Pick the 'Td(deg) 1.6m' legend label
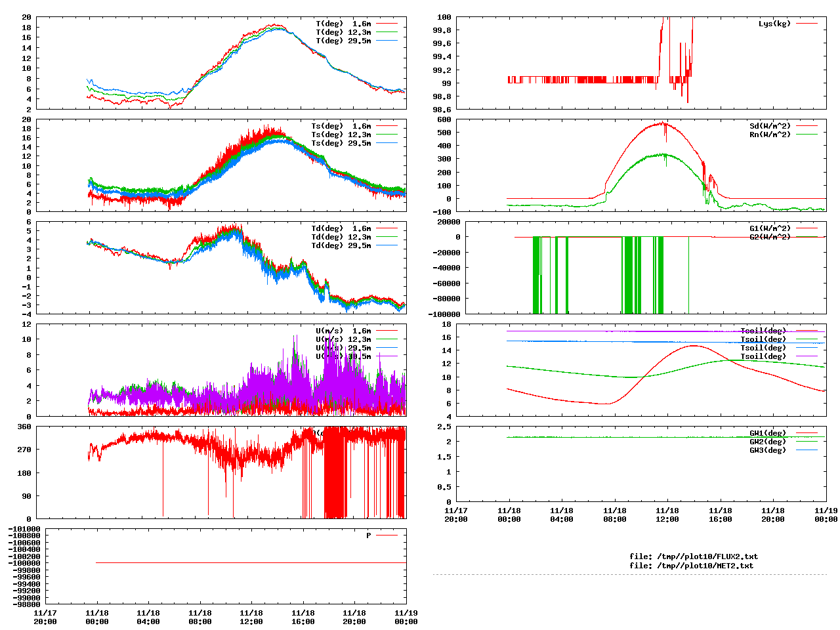The image size is (840, 630). (341, 228)
